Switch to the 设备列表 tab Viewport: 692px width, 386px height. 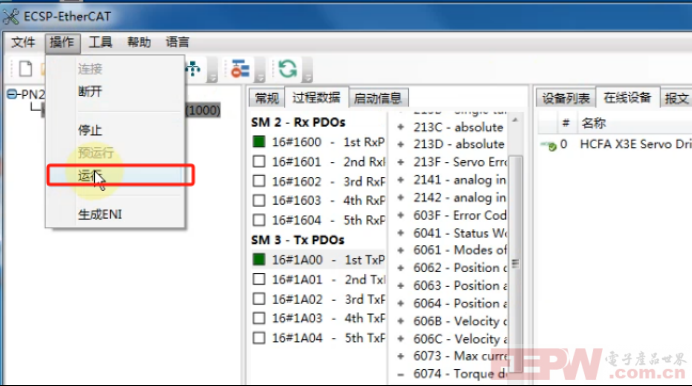tap(566, 97)
